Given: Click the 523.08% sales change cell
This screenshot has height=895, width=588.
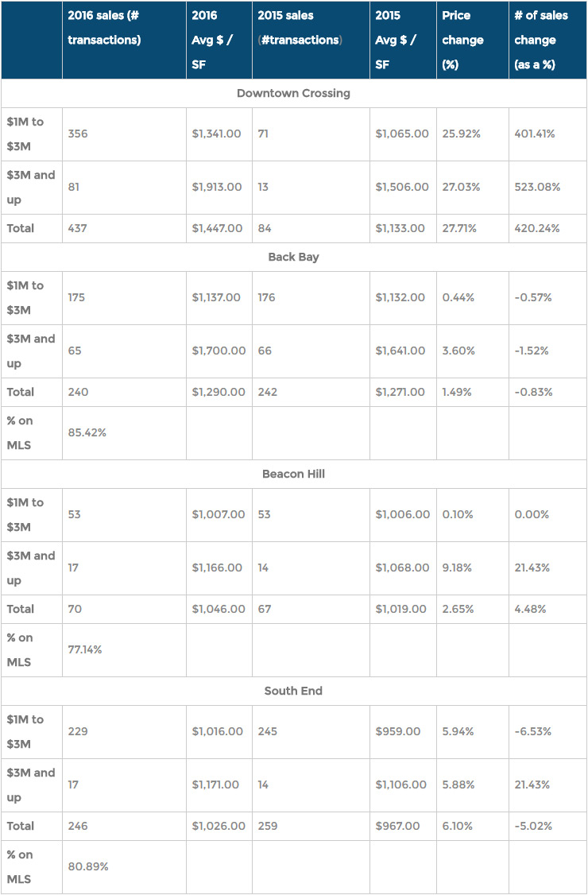Looking at the screenshot, I should tap(536, 187).
